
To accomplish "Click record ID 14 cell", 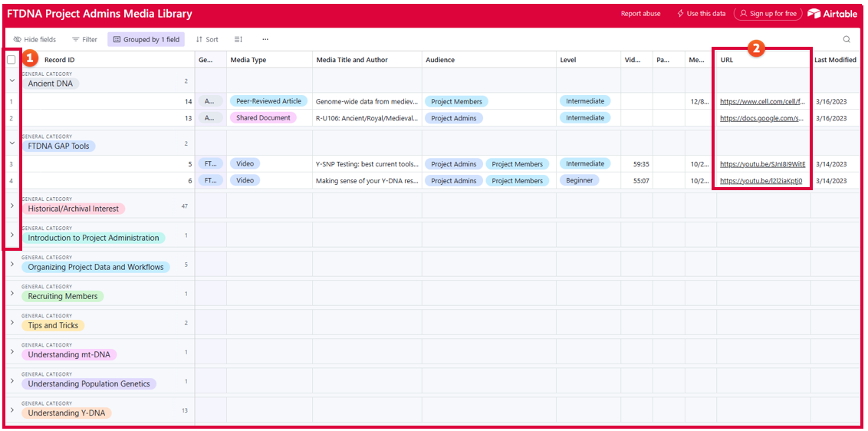I will point(107,102).
